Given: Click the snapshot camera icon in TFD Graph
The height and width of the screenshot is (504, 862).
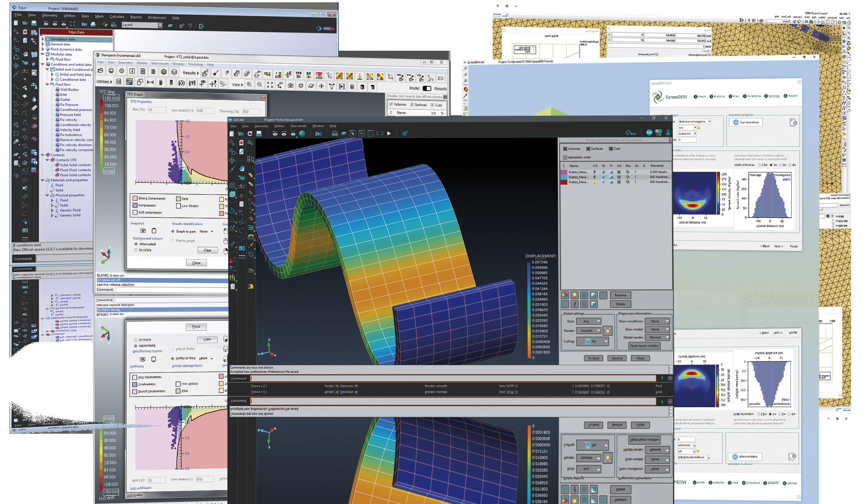Looking at the screenshot, I should tap(143, 231).
